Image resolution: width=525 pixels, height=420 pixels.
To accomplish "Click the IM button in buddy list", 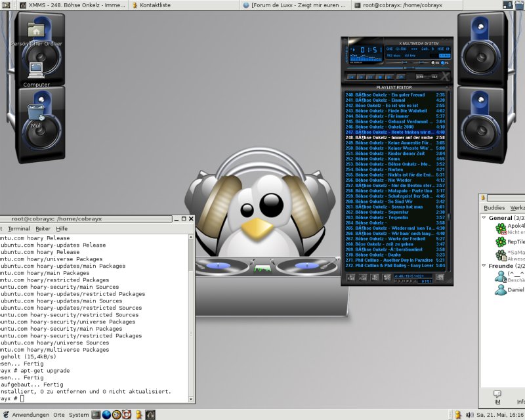I will 497,397.
